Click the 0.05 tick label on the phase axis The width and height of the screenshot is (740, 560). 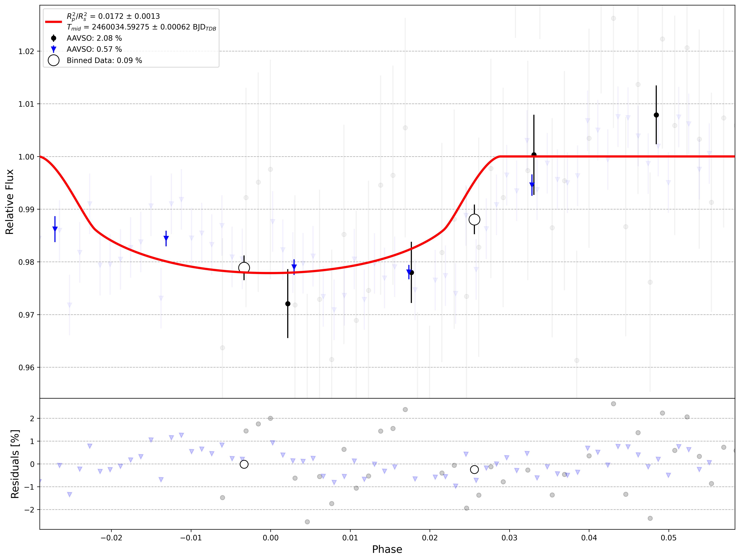(669, 538)
